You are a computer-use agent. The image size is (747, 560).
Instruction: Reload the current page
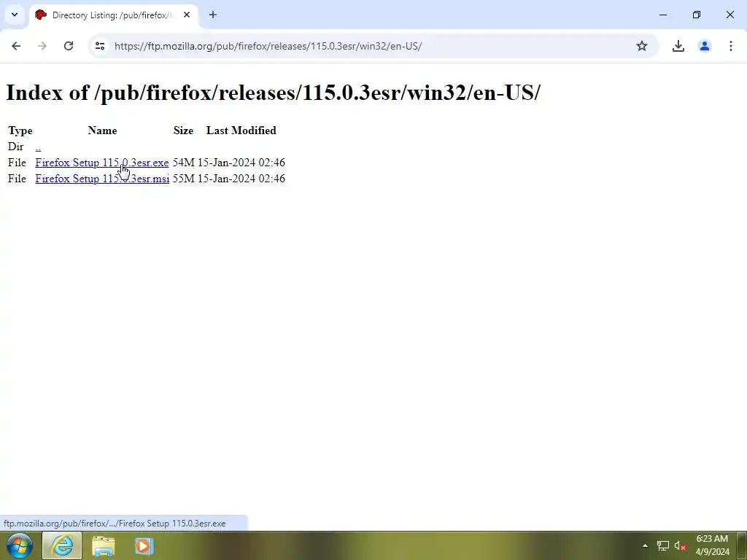[69, 46]
